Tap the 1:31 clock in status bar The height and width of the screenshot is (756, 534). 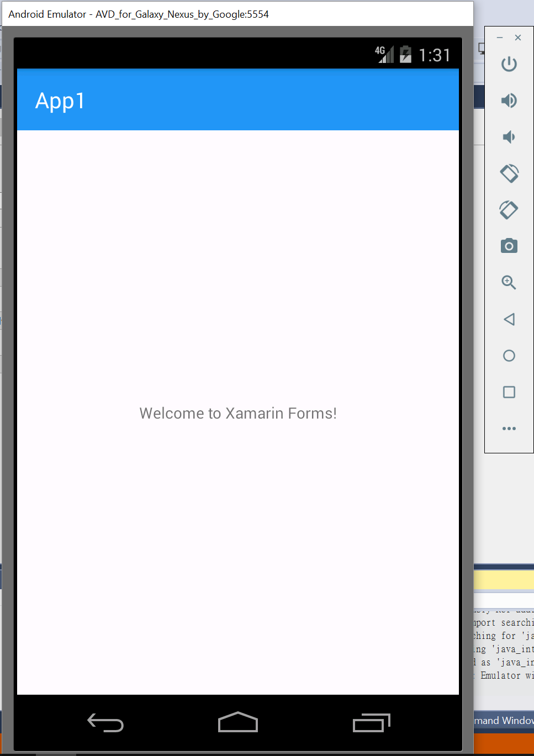[x=435, y=55]
